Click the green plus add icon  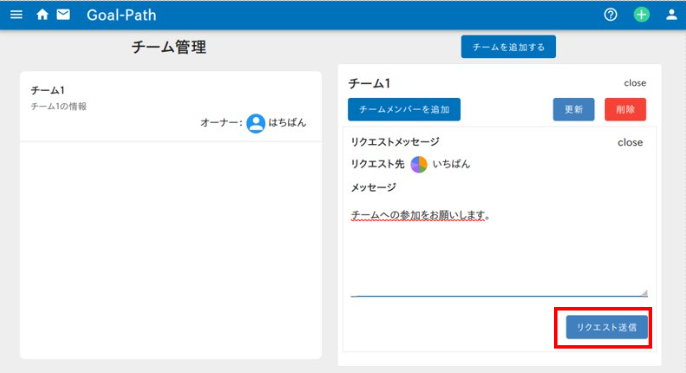point(641,15)
